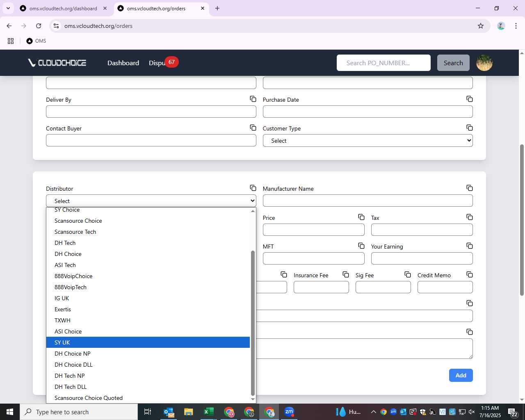
Task: Switch to the oms dashboard browser tab
Action: tap(63, 8)
